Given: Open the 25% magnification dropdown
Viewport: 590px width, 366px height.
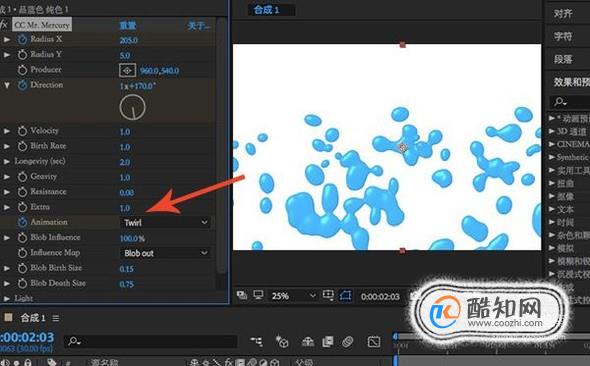Looking at the screenshot, I should (x=292, y=296).
